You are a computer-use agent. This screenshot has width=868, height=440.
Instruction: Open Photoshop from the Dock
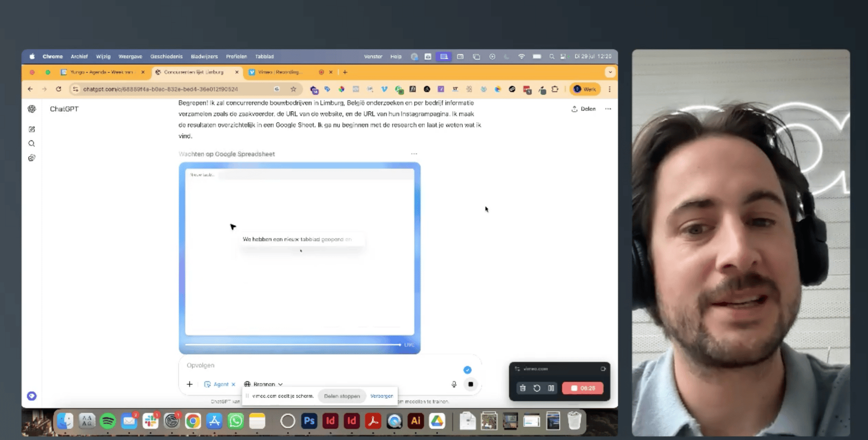click(309, 421)
